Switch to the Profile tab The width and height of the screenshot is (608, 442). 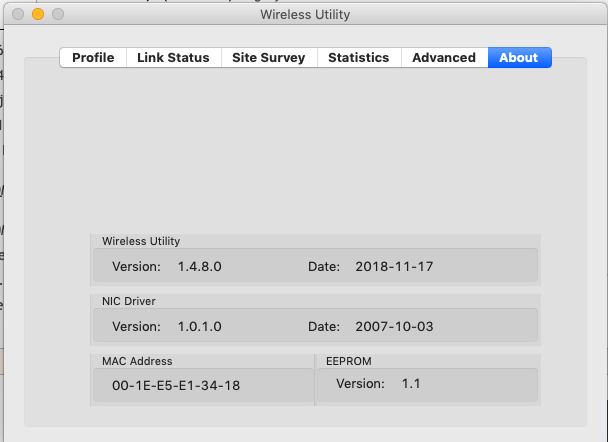coord(93,58)
